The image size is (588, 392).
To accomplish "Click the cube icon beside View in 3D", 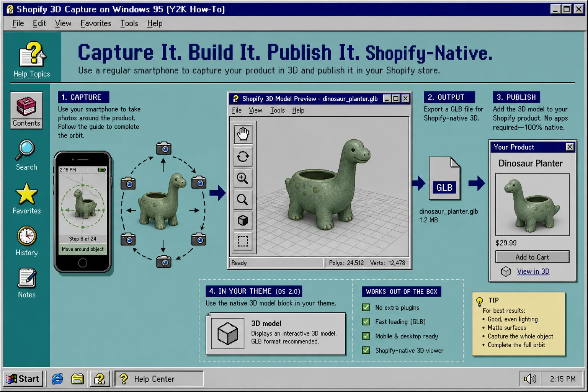I will [x=506, y=271].
